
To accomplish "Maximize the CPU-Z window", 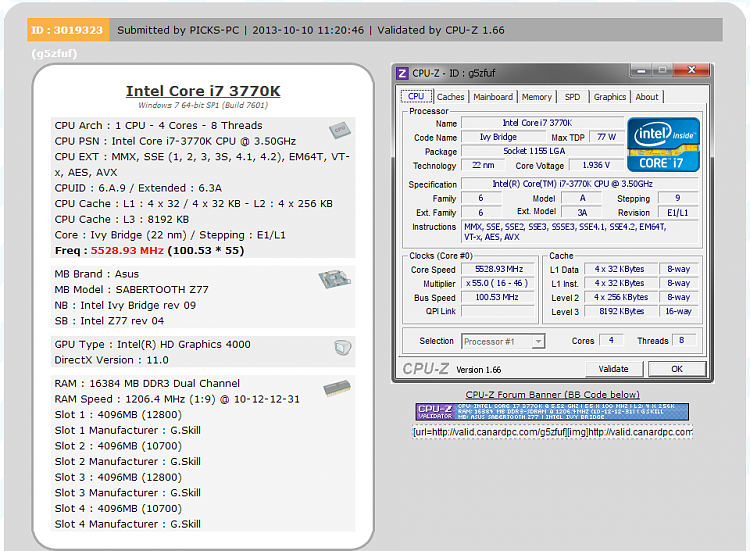I will coord(663,70).
